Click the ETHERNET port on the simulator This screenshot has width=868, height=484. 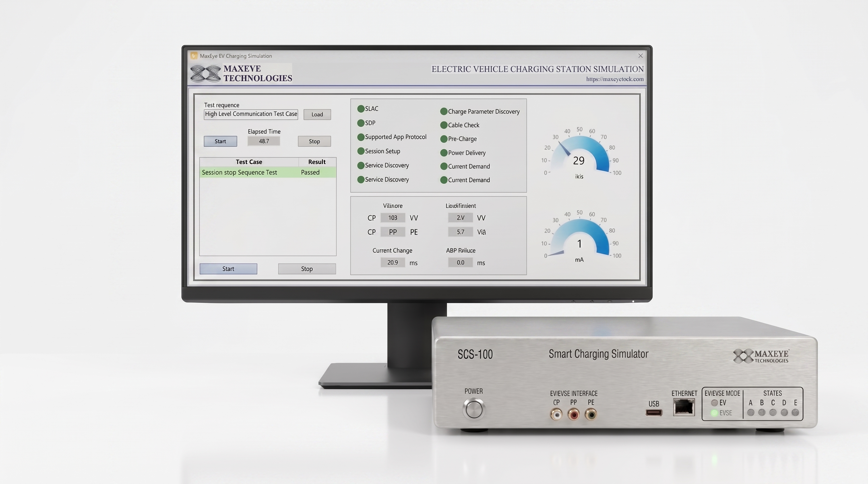(684, 407)
